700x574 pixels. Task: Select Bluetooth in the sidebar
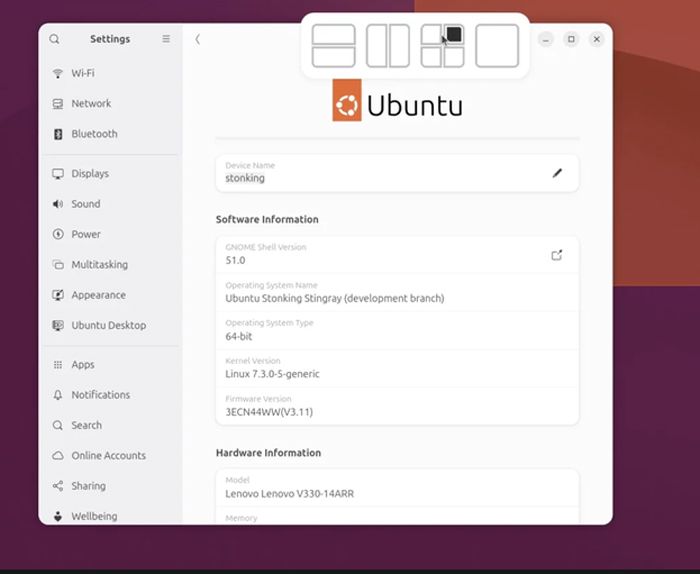click(112, 133)
